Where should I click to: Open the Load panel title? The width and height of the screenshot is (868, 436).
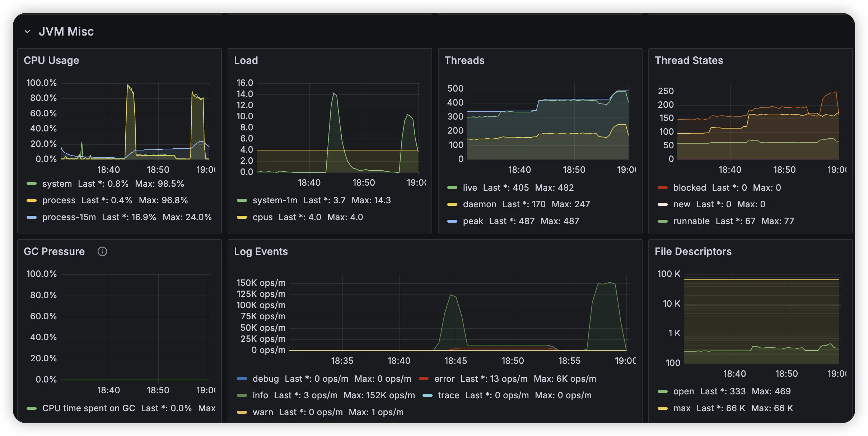coord(246,60)
